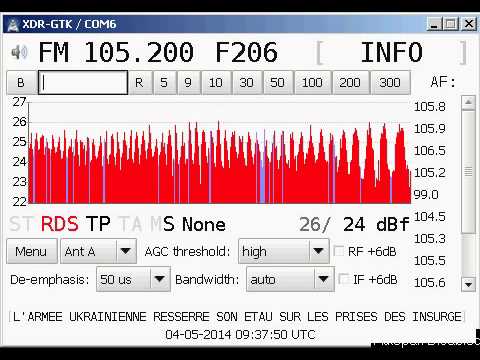Select the 30 step button
480x360 pixels.
point(247,82)
